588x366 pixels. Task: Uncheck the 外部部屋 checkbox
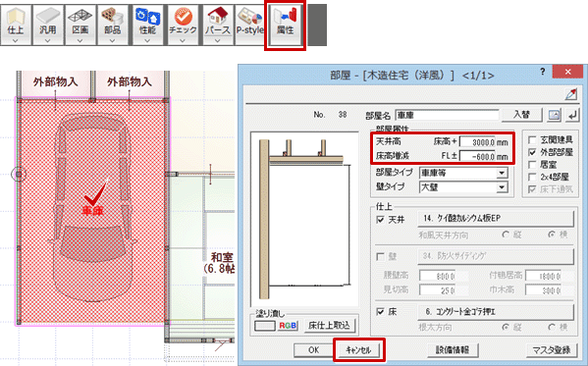coord(532,152)
